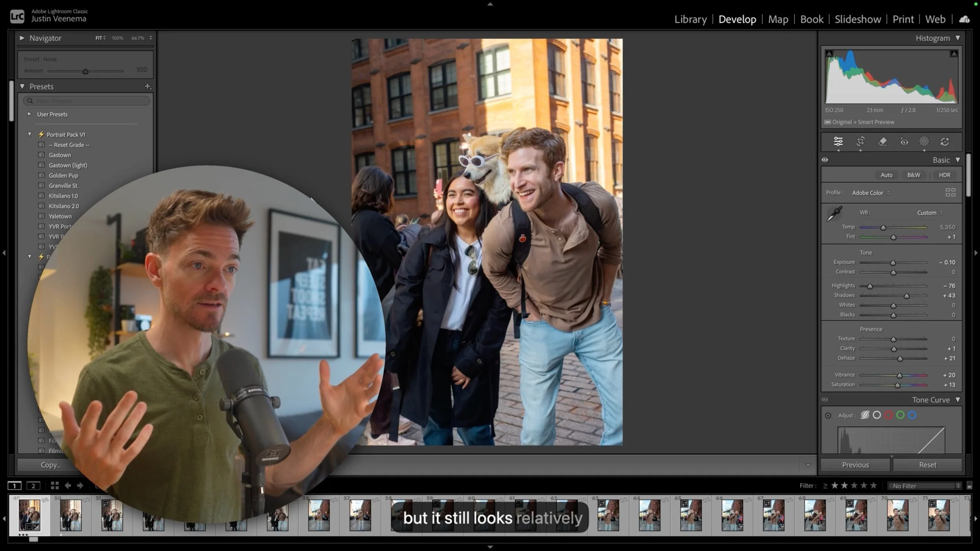Apply the Golden Pup preset

click(63, 176)
